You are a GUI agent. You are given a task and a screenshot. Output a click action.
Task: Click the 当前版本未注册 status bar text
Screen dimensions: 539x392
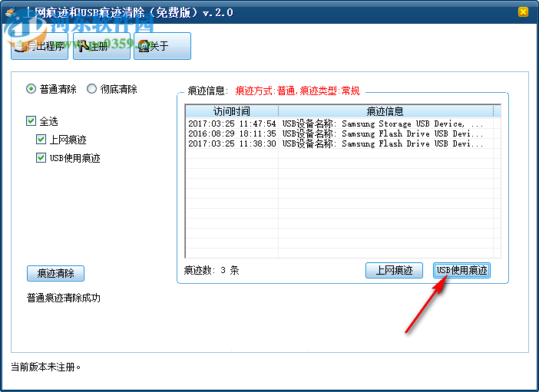point(46,367)
